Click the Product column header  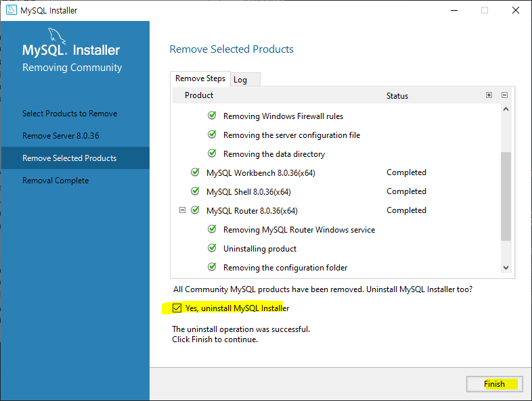[x=199, y=95]
